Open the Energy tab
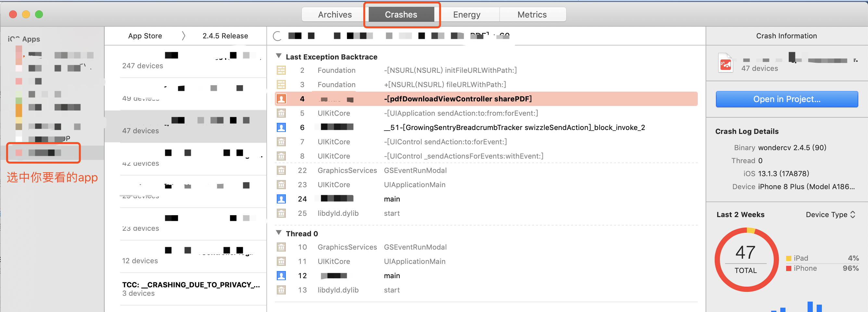Viewport: 868px width, 312px height. click(467, 15)
